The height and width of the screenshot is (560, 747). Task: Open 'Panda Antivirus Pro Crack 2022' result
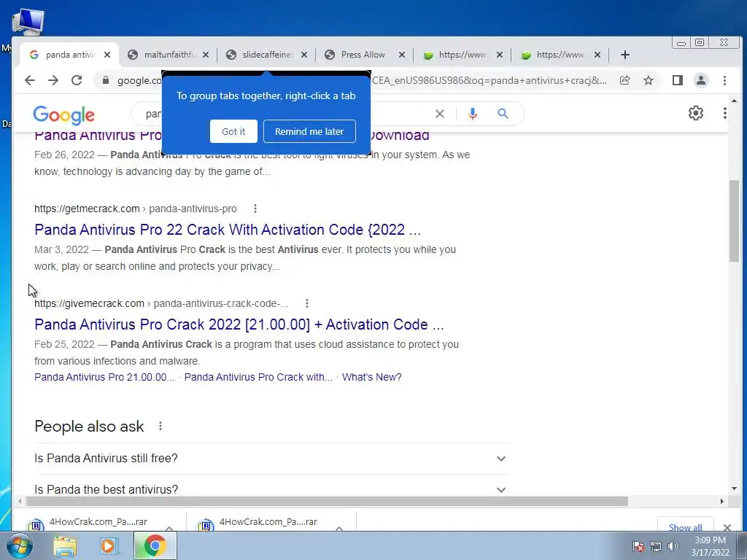(x=239, y=324)
